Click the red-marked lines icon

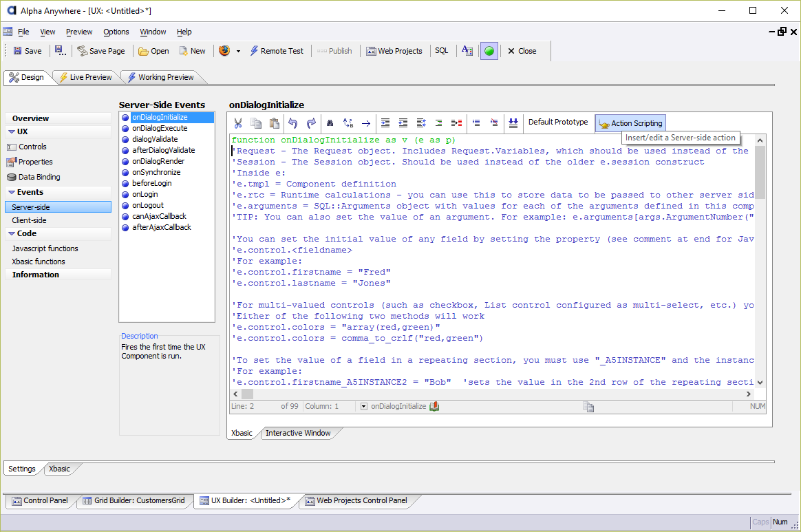[x=457, y=123]
